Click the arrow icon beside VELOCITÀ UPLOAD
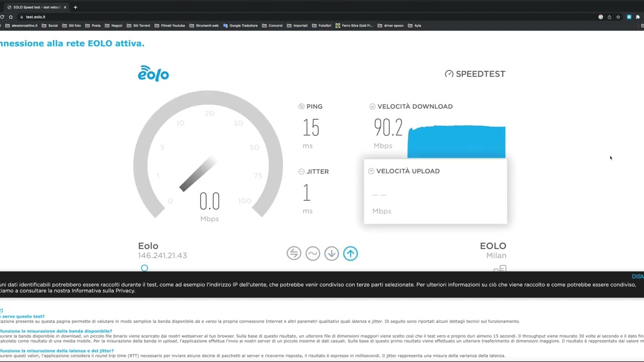644x362 pixels. coord(371,171)
